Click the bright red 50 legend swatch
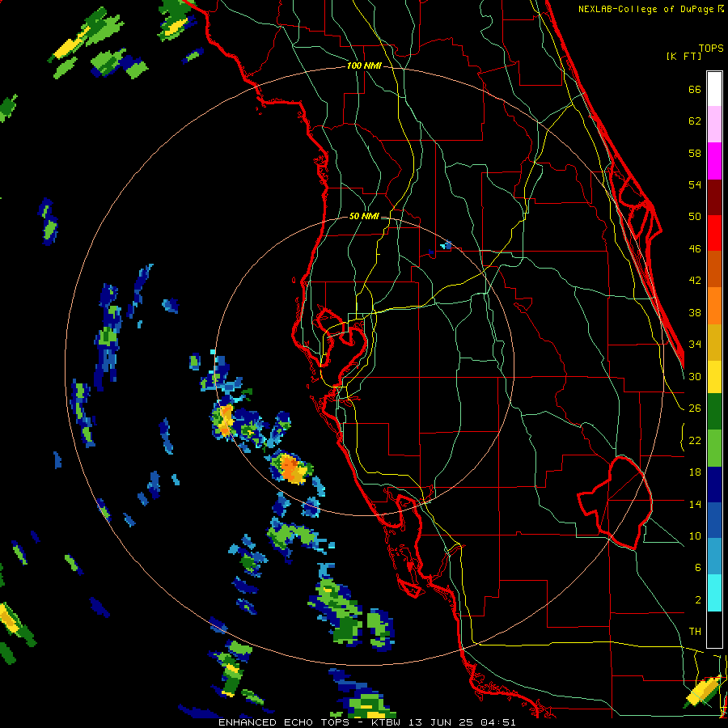The image size is (728, 728). [714, 232]
